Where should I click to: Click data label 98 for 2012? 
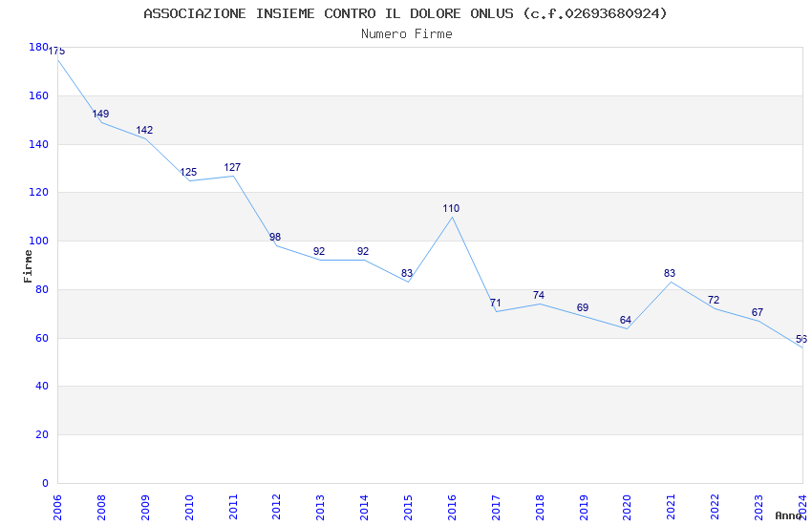pos(275,237)
